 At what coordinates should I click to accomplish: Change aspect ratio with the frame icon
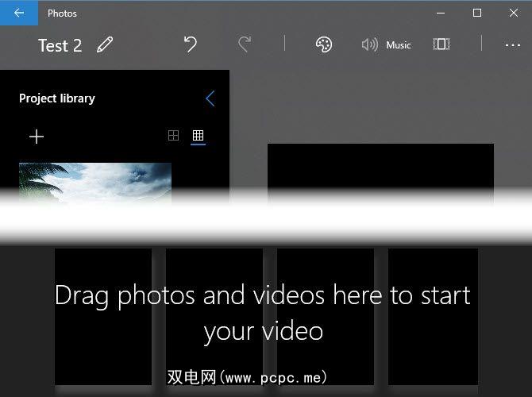[441, 44]
